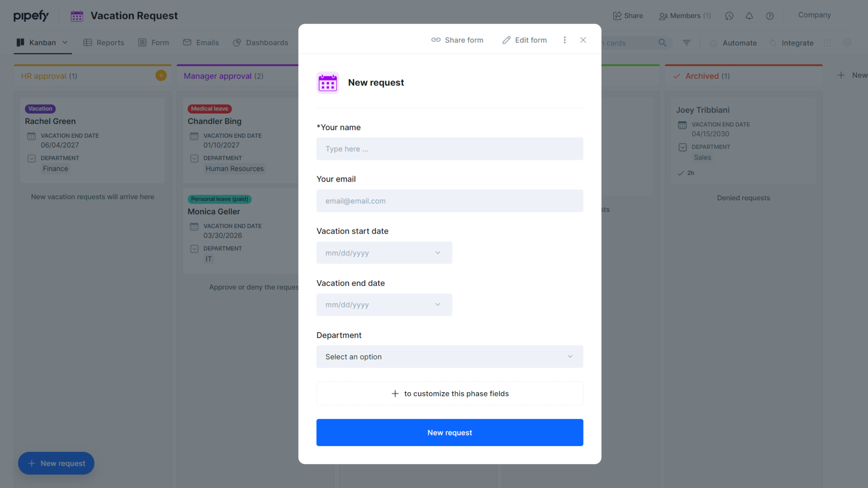Click to customize this phase fields
Screen dimensions: 868x488
[449, 393]
